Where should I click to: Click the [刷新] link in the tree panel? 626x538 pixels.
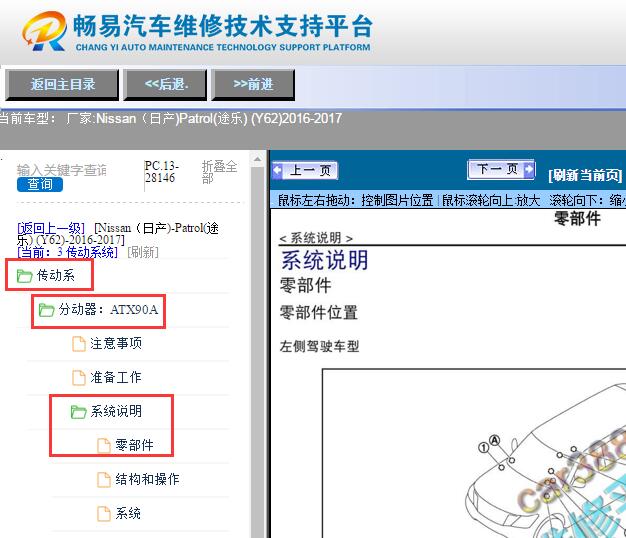coord(143,252)
